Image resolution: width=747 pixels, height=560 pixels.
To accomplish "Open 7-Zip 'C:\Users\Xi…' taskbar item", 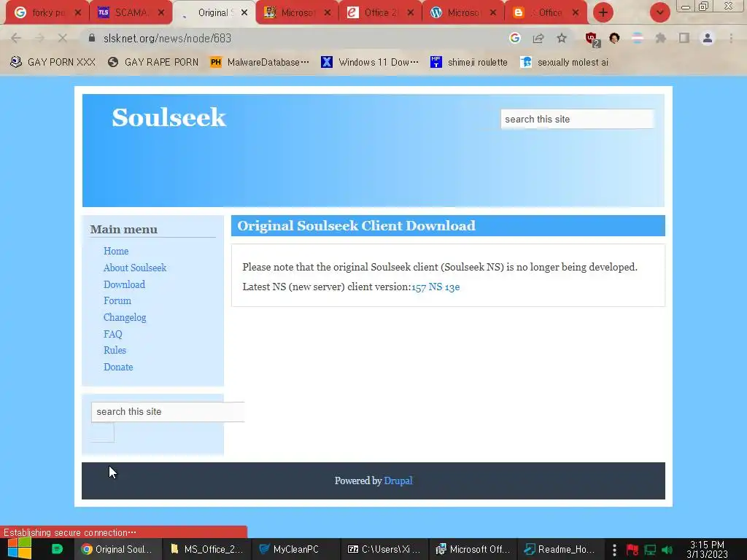I will click(x=384, y=549).
